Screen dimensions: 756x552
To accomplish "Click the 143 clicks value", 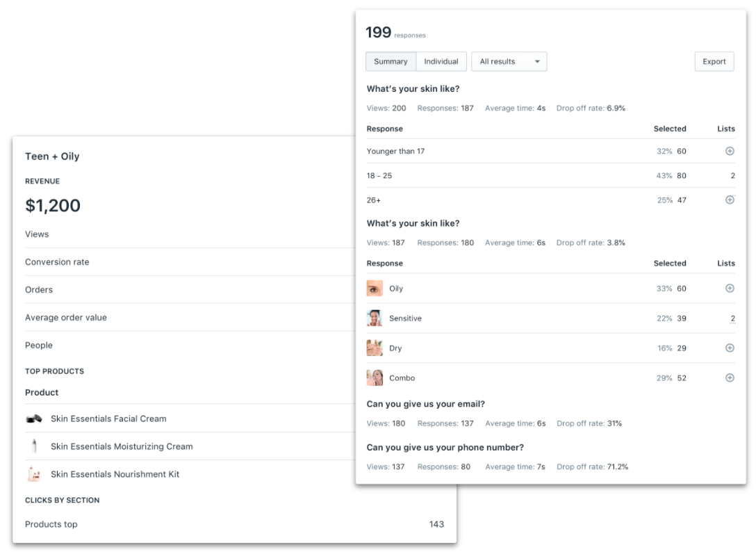I will coord(436,524).
